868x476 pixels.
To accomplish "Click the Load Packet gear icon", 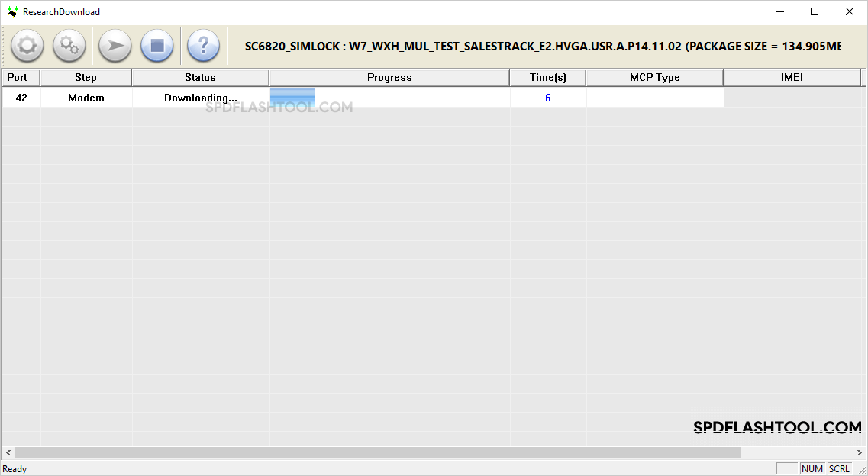I will coord(27,45).
